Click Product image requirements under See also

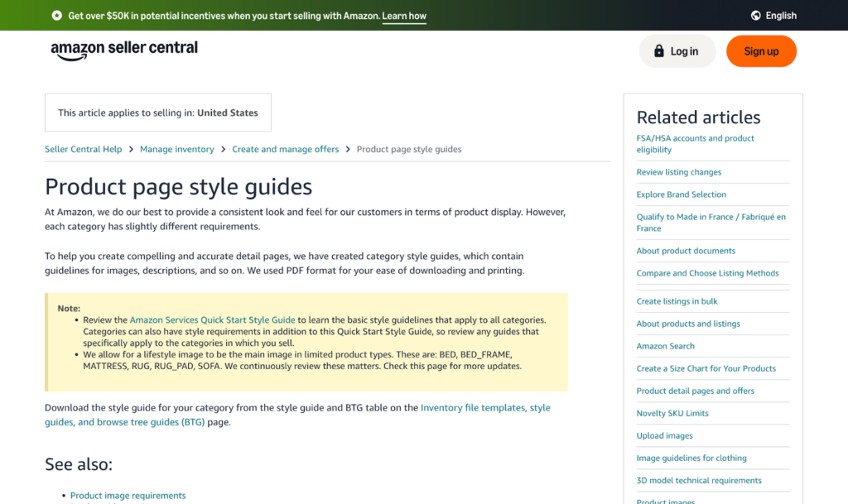(128, 495)
